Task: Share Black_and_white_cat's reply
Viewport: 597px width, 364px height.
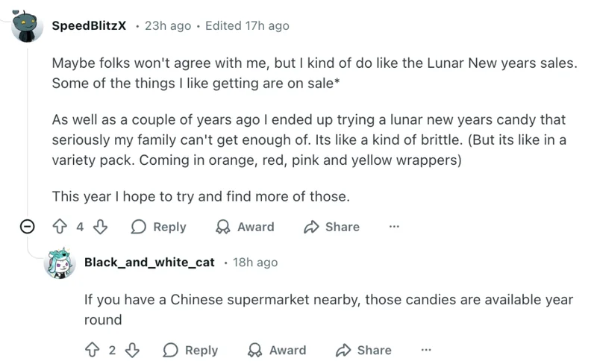Action: coord(363,349)
